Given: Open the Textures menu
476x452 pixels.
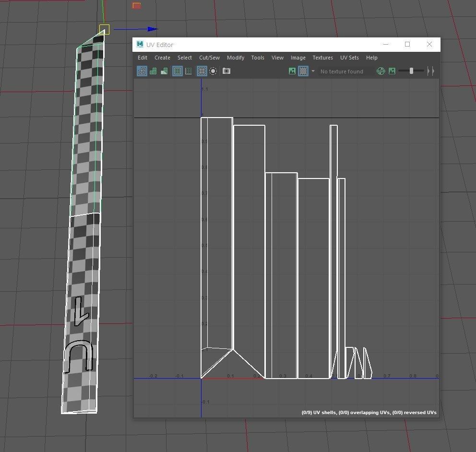Looking at the screenshot, I should [323, 58].
